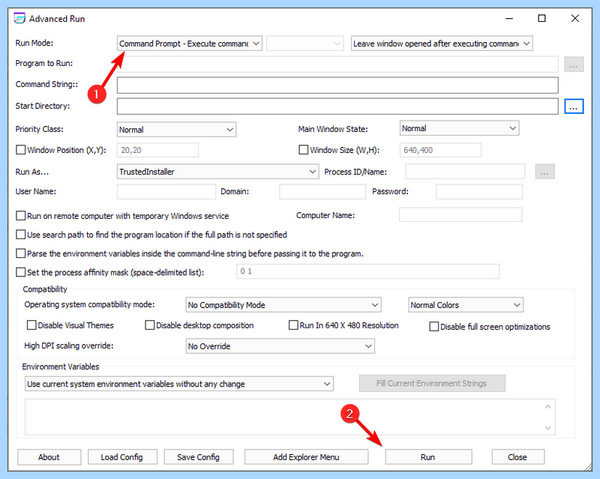
Task: Click the User Name input field
Action: [x=166, y=192]
